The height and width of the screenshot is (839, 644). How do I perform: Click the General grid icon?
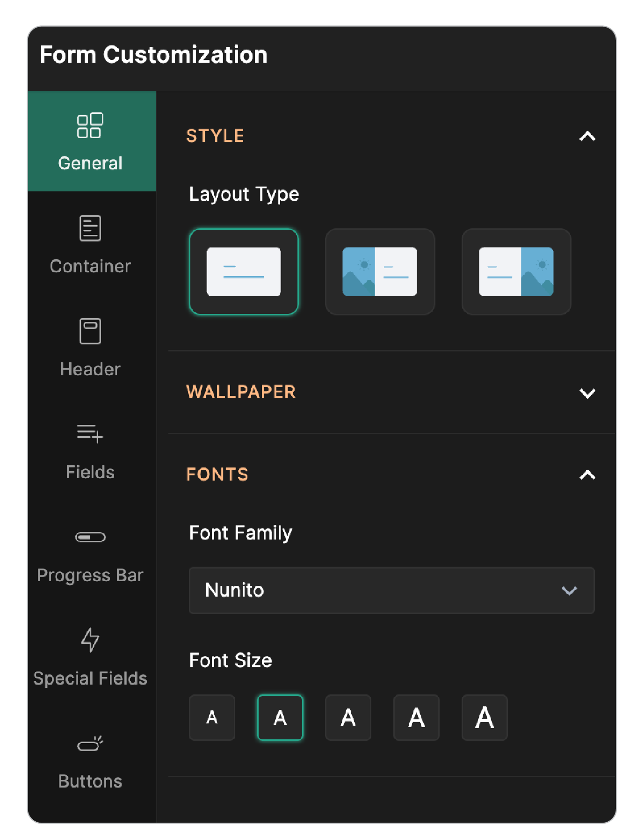pyautogui.click(x=90, y=125)
